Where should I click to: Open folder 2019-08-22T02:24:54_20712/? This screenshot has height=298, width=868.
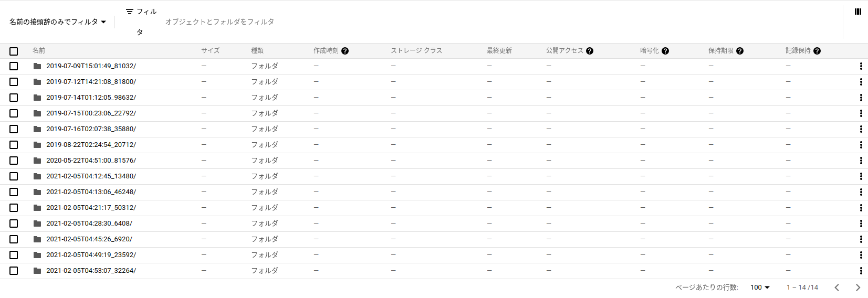pos(91,145)
